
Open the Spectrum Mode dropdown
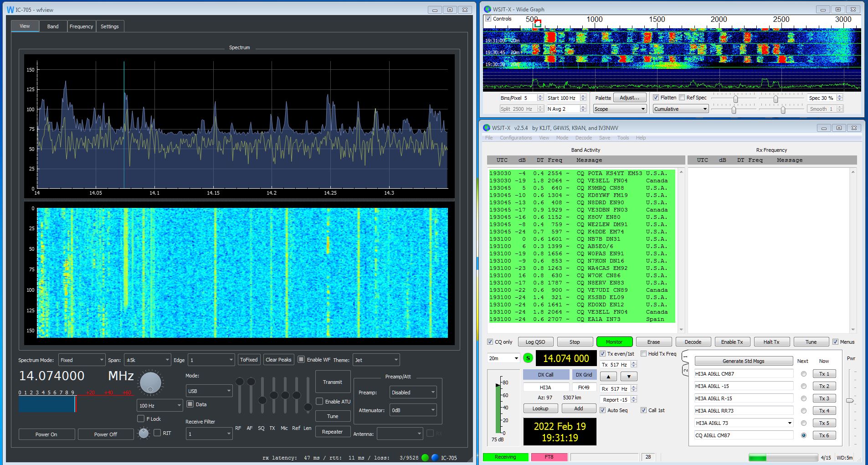pos(82,360)
